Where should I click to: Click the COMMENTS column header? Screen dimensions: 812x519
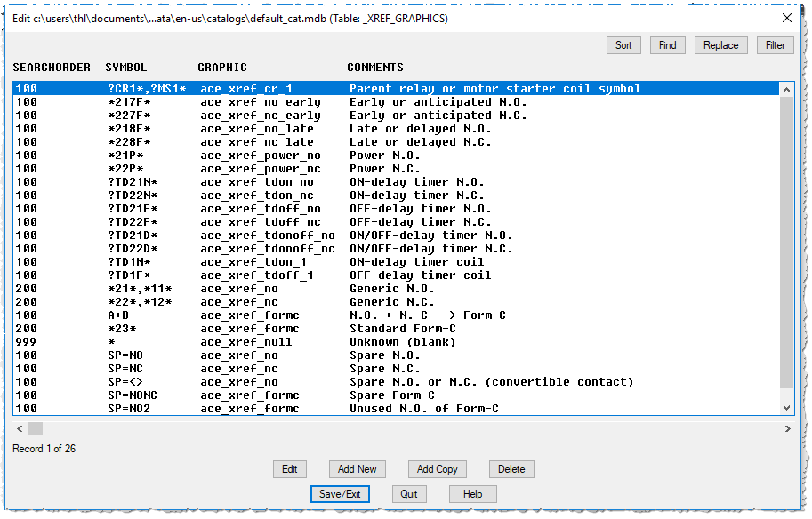click(375, 68)
